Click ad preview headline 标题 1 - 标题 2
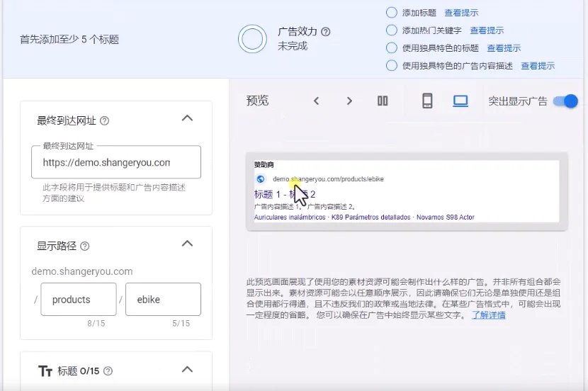 [x=285, y=194]
